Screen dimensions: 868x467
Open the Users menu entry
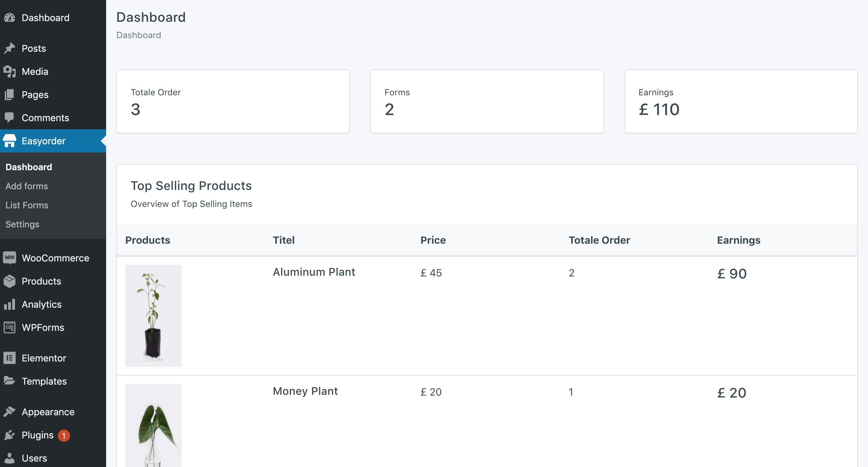click(x=34, y=458)
